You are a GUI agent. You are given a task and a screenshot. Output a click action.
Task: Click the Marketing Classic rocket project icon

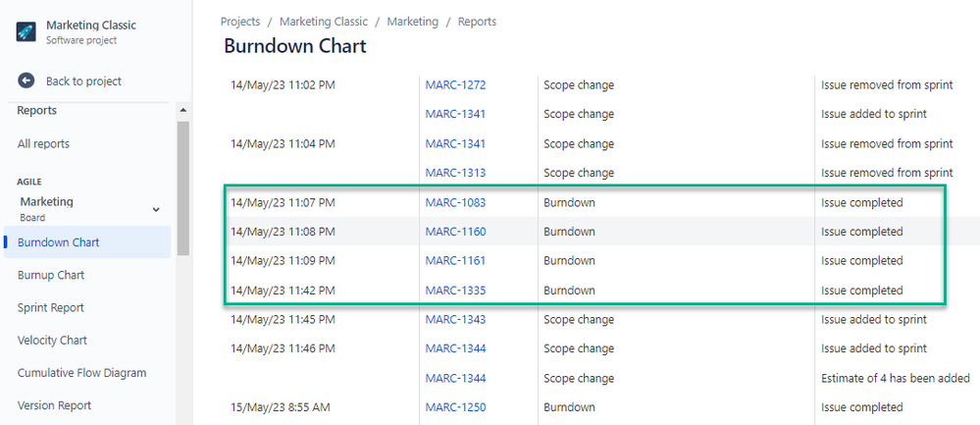point(26,31)
